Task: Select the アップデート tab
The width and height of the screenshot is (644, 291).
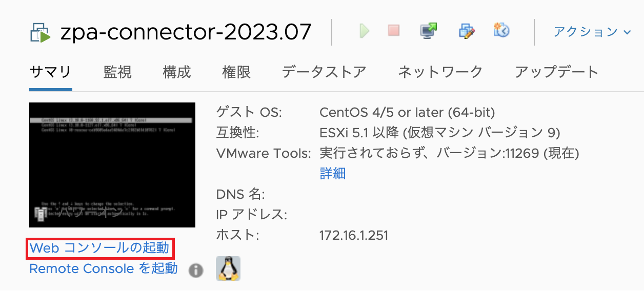Action: (x=557, y=72)
